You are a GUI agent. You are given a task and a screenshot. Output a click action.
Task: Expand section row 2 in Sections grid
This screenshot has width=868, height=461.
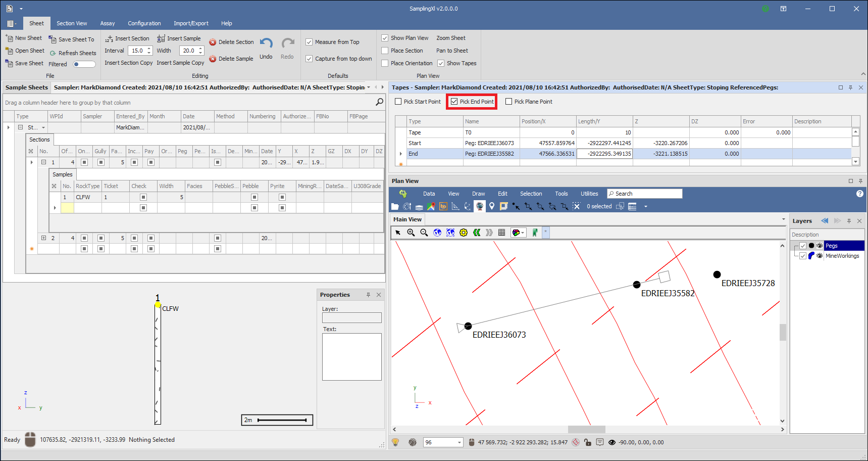(x=44, y=238)
